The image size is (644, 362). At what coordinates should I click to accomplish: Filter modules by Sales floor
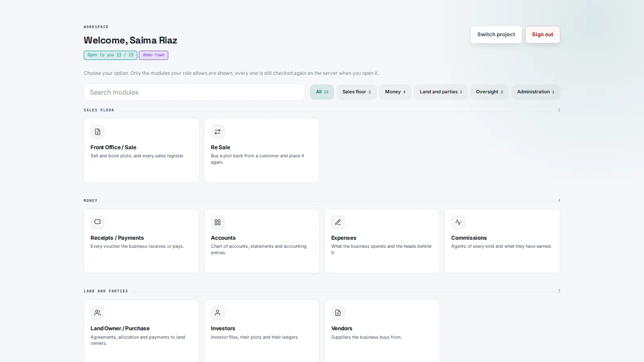[357, 92]
